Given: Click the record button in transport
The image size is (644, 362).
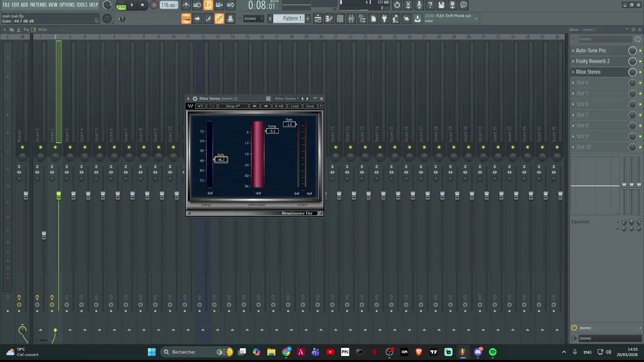Looking at the screenshot, I should coord(154,5).
